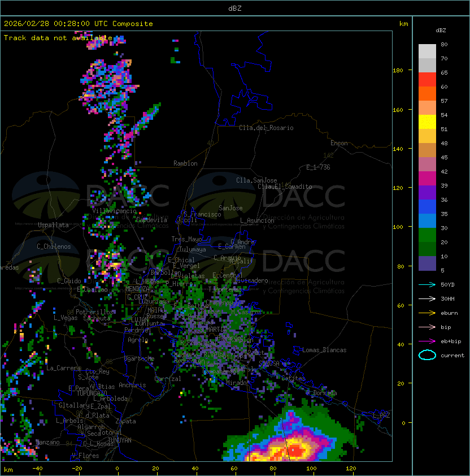Click the '50YD' legend label
The width and height of the screenshot is (470, 476).
tap(447, 285)
